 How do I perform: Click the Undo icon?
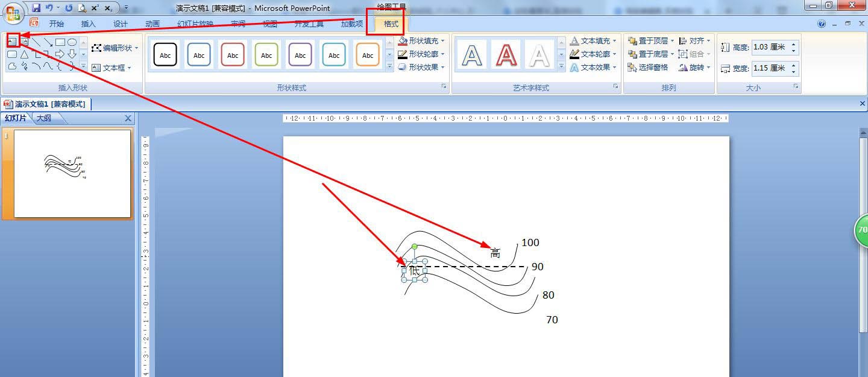coord(49,7)
